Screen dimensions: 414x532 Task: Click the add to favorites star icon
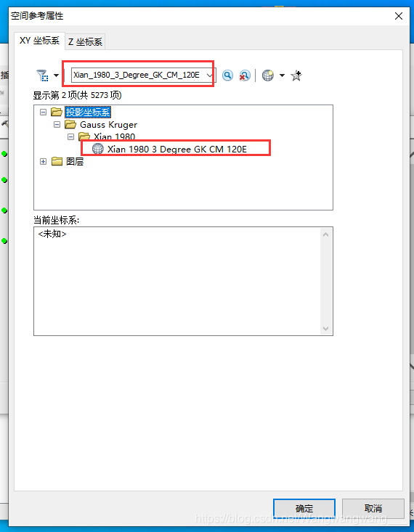[x=296, y=75]
